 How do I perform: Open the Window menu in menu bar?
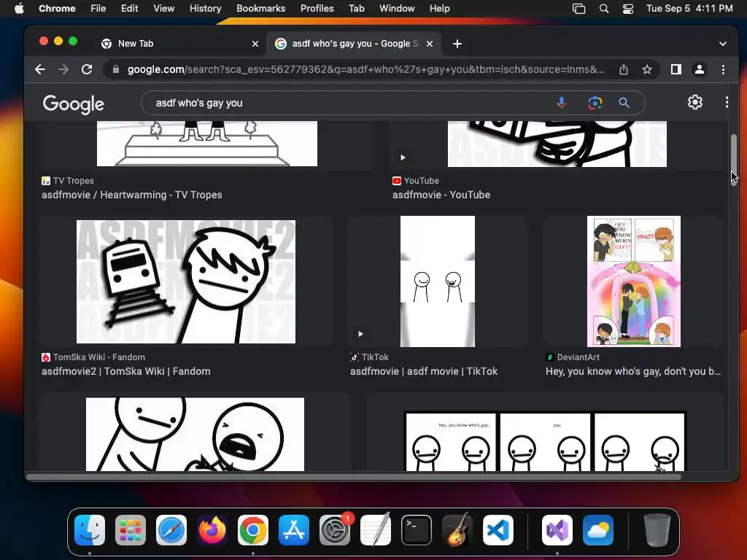pyautogui.click(x=397, y=9)
